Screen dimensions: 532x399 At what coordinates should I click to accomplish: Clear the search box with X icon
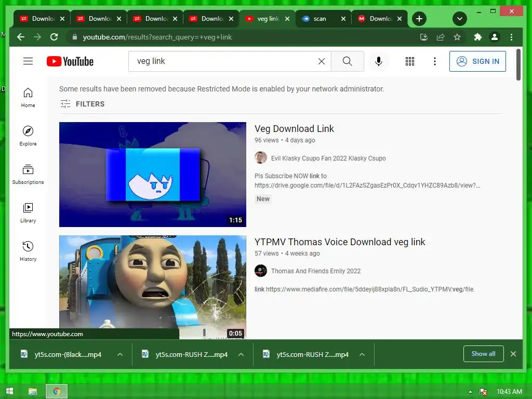point(321,61)
